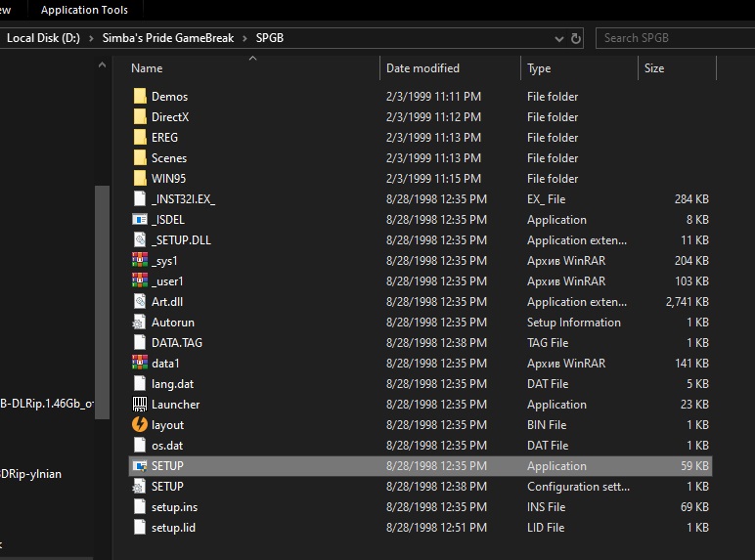The width and height of the screenshot is (755, 560).
Task: Click the layout BIN file lightning icon
Action: click(x=139, y=425)
